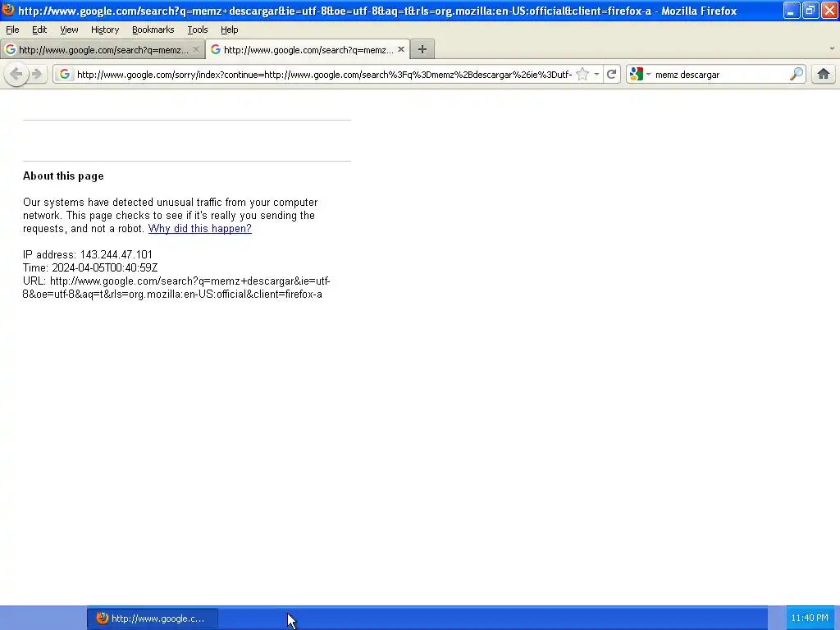Close the Firefox window
Viewport: 840px width, 630px height.
(x=829, y=10)
